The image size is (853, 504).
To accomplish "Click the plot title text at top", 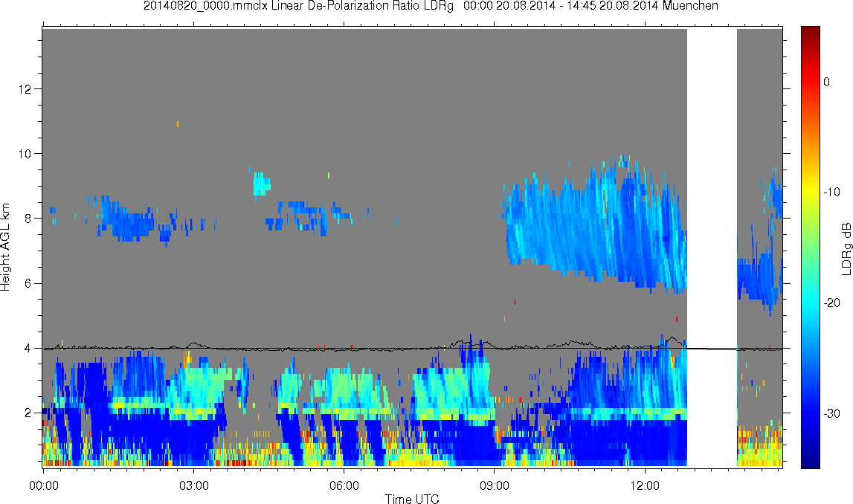I will [431, 6].
